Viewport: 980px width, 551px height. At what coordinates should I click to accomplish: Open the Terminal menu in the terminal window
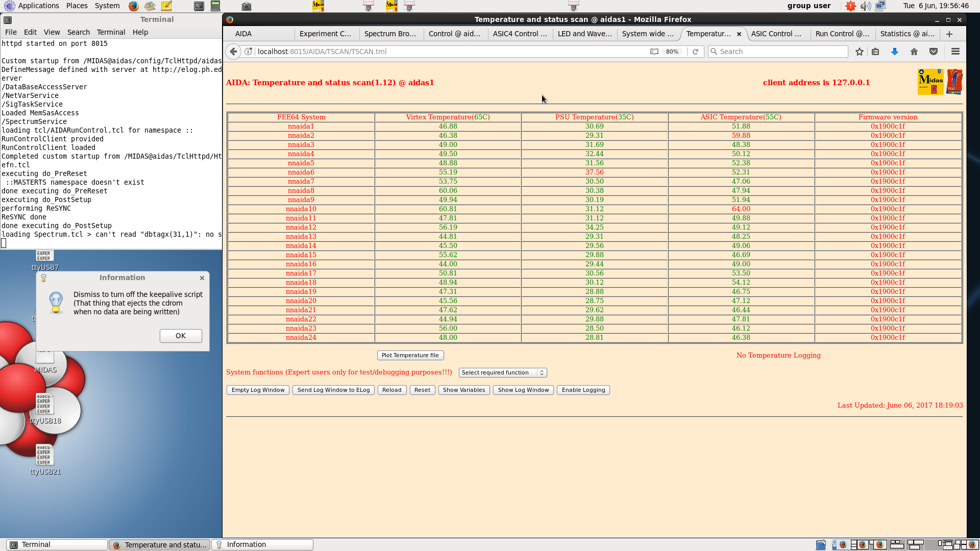111,32
